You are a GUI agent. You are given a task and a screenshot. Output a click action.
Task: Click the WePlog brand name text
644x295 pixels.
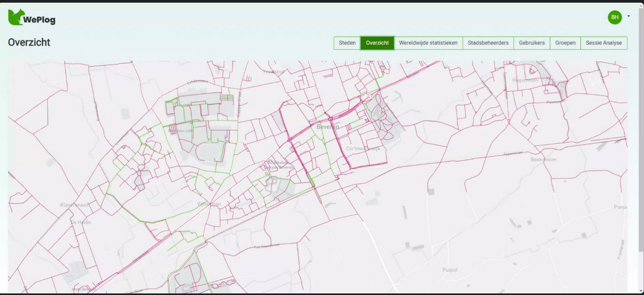click(39, 20)
